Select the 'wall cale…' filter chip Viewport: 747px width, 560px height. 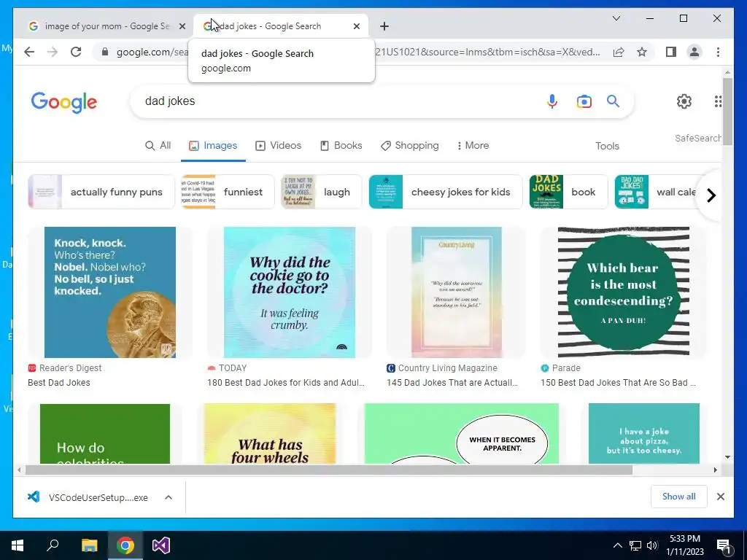(657, 192)
